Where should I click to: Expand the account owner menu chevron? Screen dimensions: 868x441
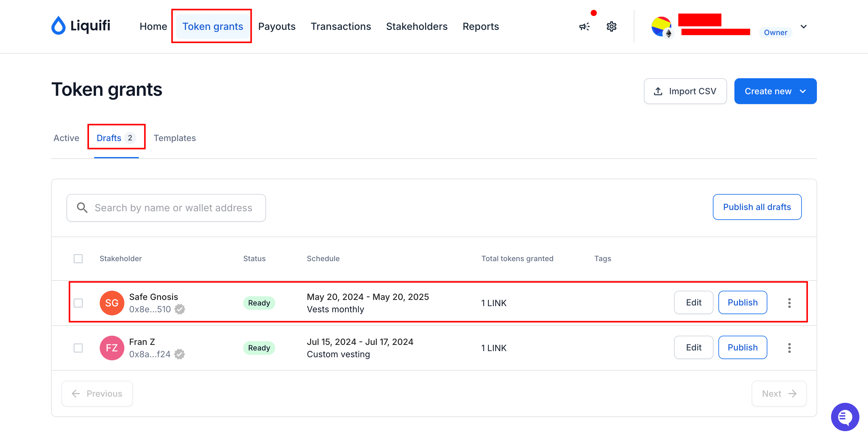803,26
